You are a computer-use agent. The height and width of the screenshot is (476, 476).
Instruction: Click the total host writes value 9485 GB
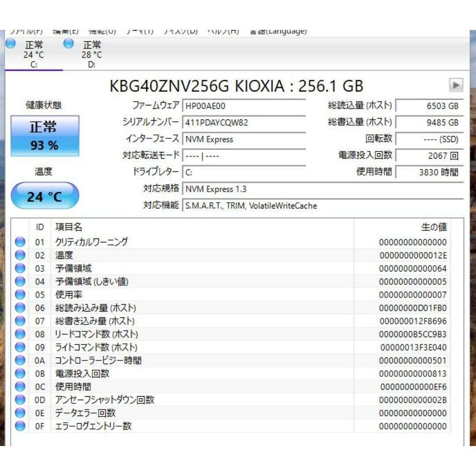click(x=430, y=123)
